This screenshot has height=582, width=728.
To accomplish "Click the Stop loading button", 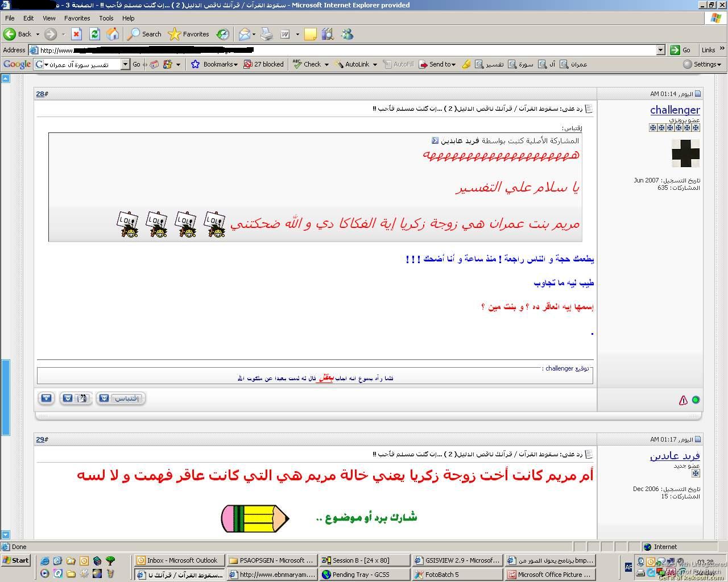I will pos(77,34).
